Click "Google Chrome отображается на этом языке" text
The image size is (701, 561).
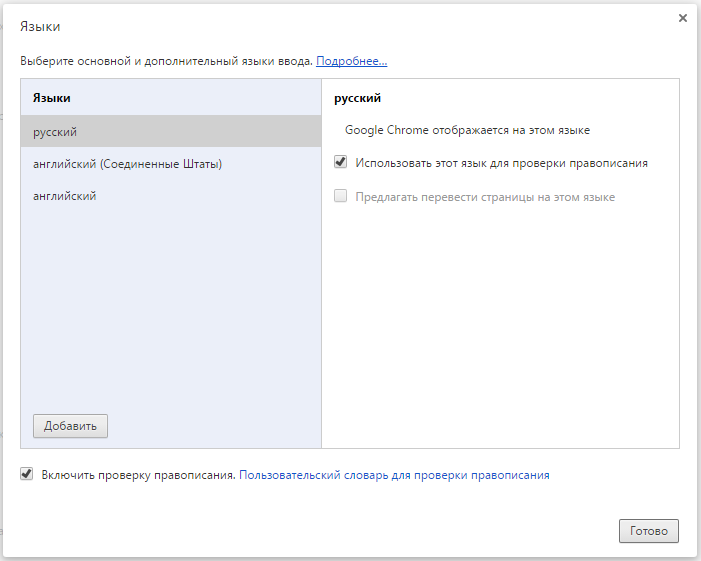(467, 130)
